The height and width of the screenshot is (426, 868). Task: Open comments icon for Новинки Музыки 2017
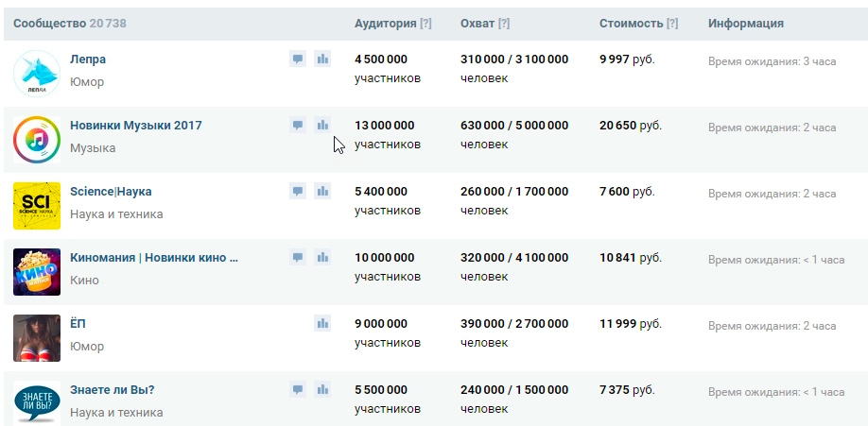coord(298,125)
